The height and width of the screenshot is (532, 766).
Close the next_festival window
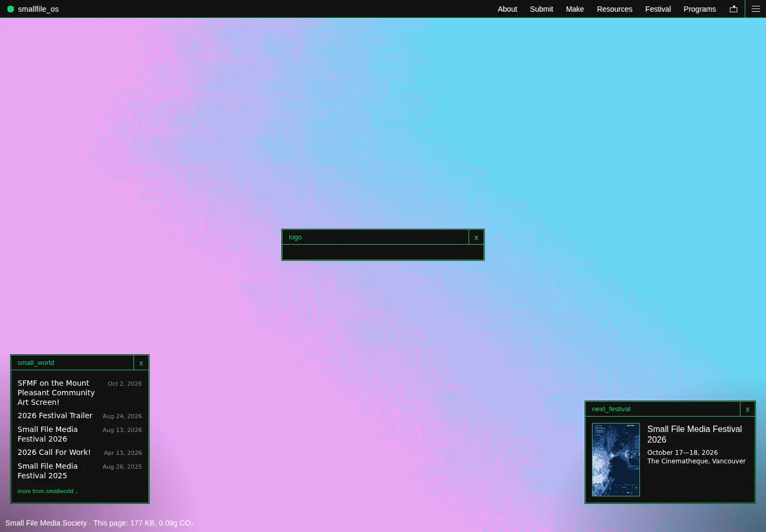[x=747, y=409]
